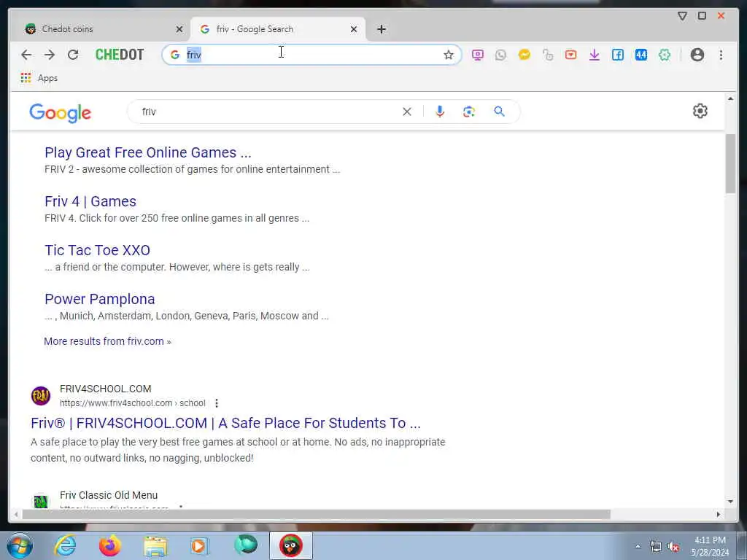Screen dimensions: 747x560
Task: Open the WhatsApp extension icon
Action: 500,55
